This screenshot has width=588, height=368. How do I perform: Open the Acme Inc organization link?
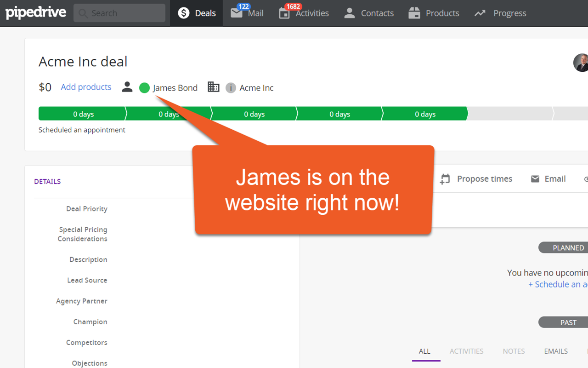[x=256, y=88]
